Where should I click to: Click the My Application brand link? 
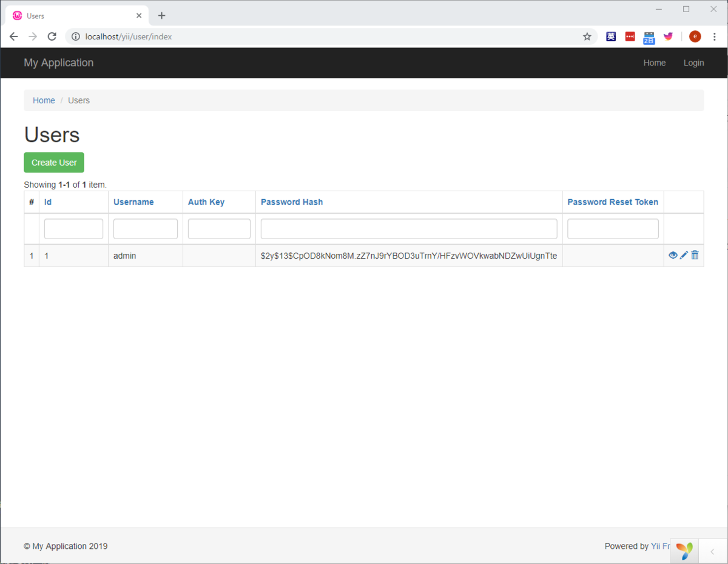tap(59, 63)
